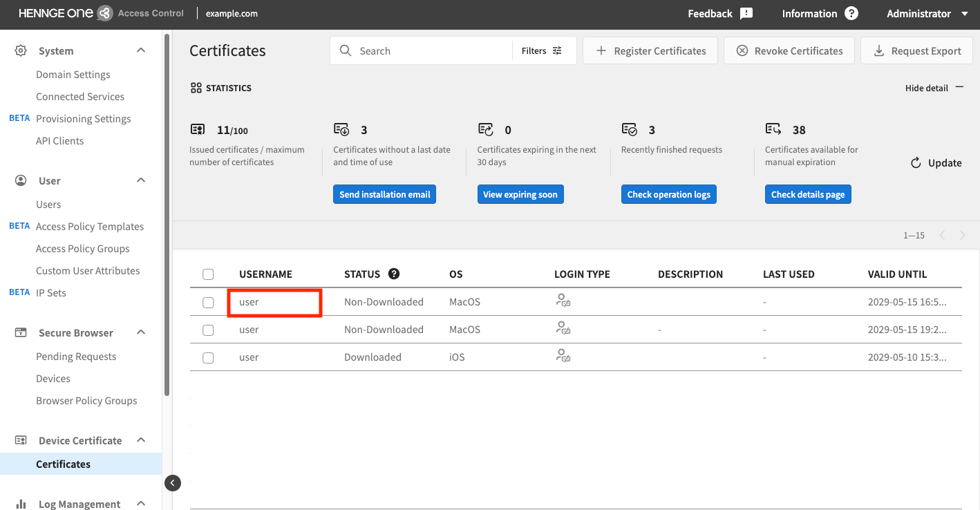Open Devices in sidebar
This screenshot has width=980, height=510.
click(53, 379)
